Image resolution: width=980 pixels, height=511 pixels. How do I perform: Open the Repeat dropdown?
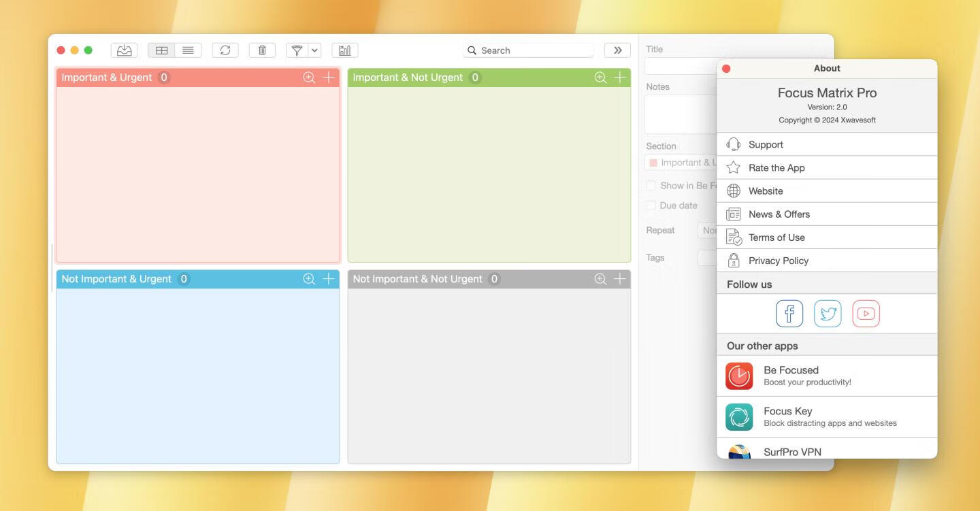click(707, 231)
